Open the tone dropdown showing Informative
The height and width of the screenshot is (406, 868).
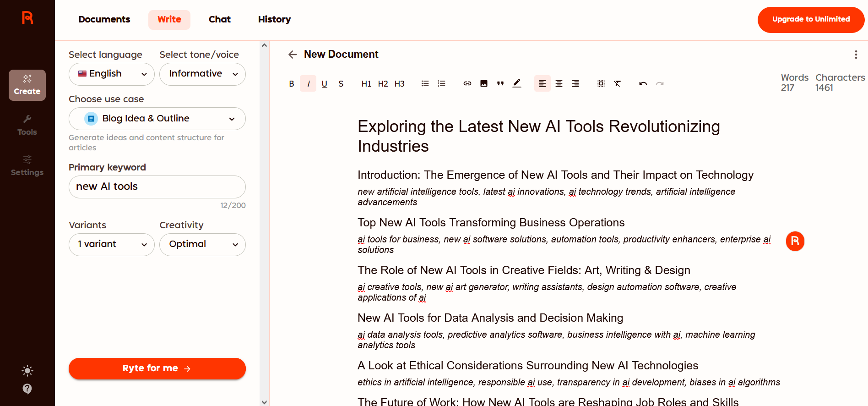[202, 74]
